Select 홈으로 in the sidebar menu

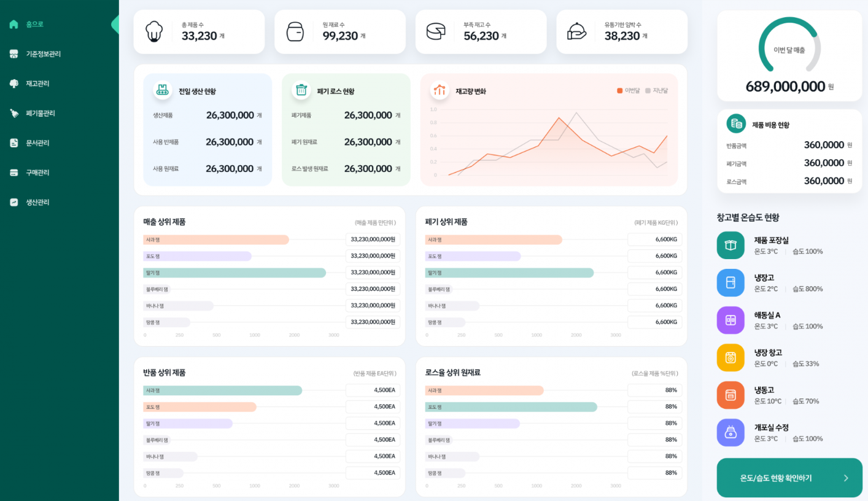(x=34, y=25)
